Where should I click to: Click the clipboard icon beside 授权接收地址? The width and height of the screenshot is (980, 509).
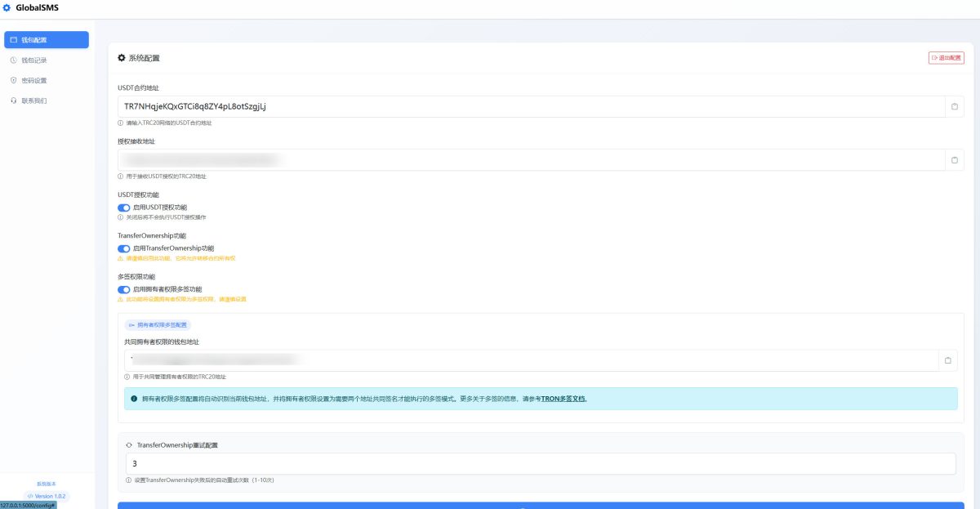(954, 160)
